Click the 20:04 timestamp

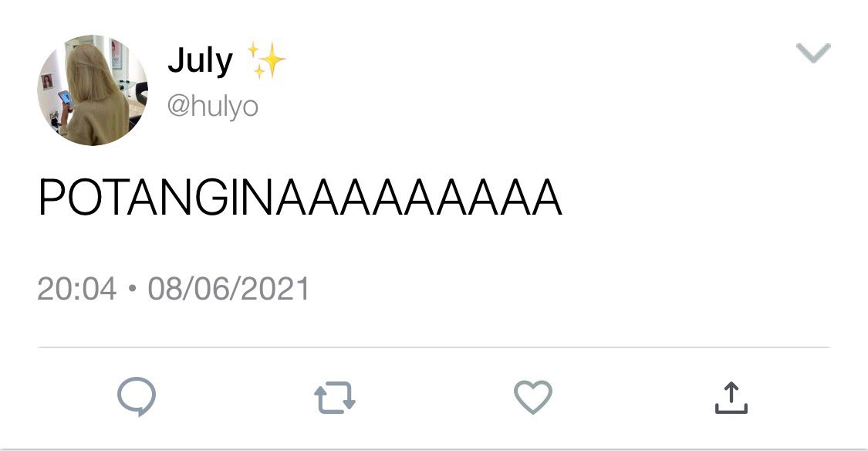click(77, 289)
